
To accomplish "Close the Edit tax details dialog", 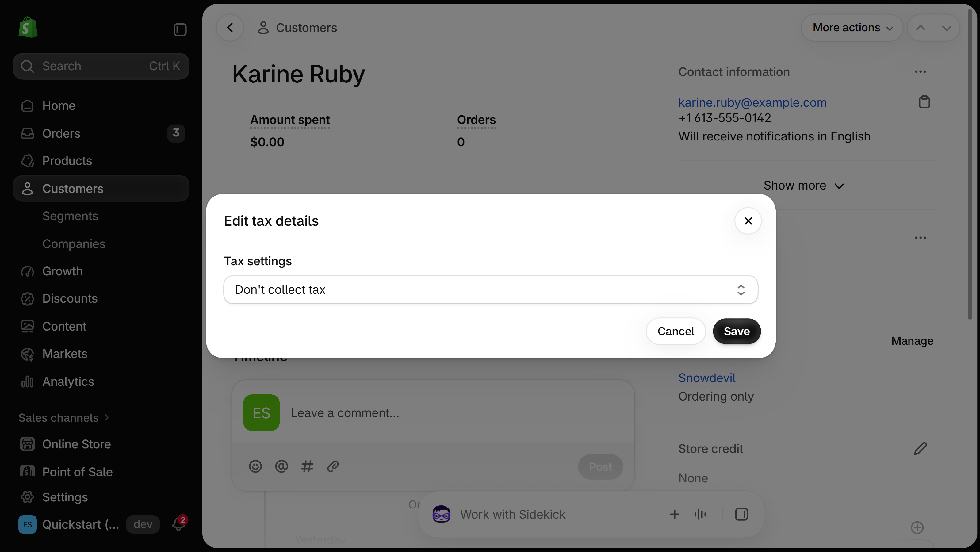I will 748,221.
